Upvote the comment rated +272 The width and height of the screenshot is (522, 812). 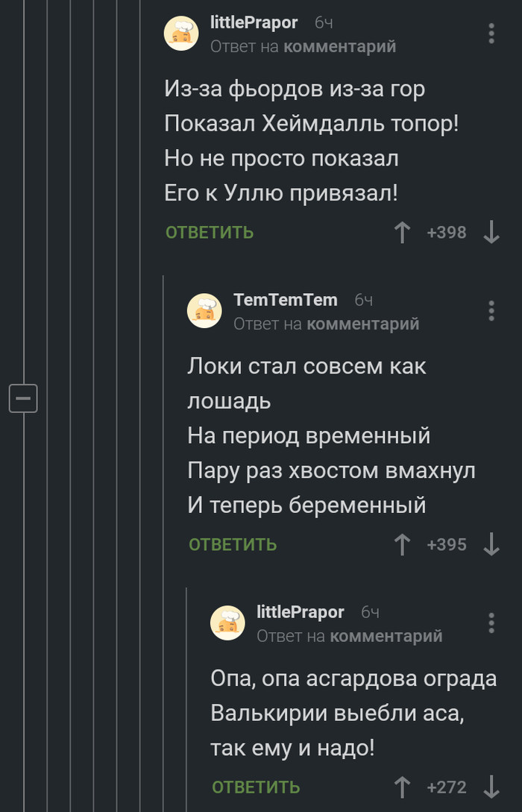403,787
